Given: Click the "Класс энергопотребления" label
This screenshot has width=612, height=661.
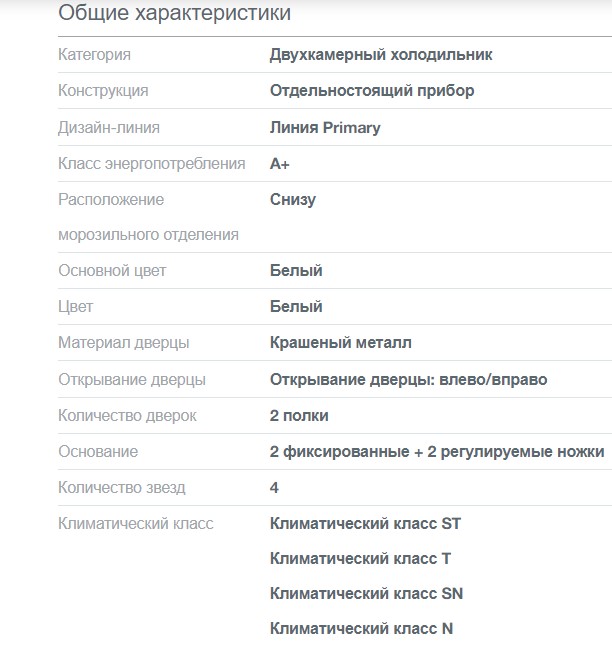Looking at the screenshot, I should [x=151, y=163].
